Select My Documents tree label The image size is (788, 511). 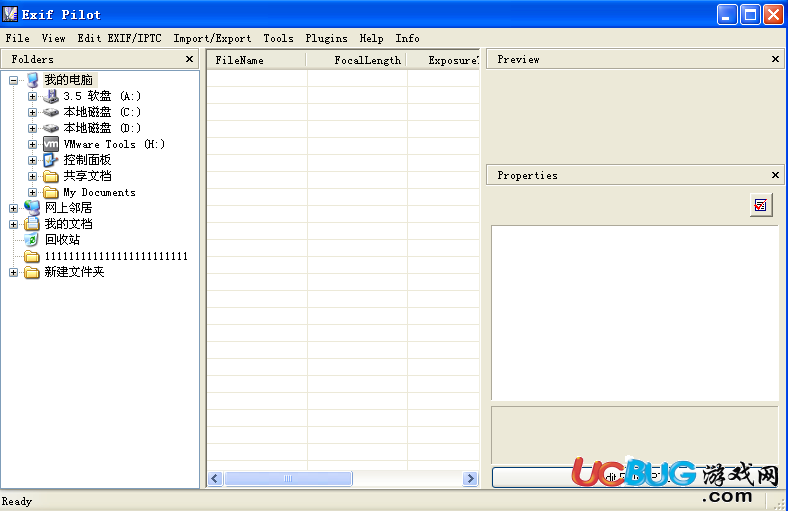tap(100, 192)
